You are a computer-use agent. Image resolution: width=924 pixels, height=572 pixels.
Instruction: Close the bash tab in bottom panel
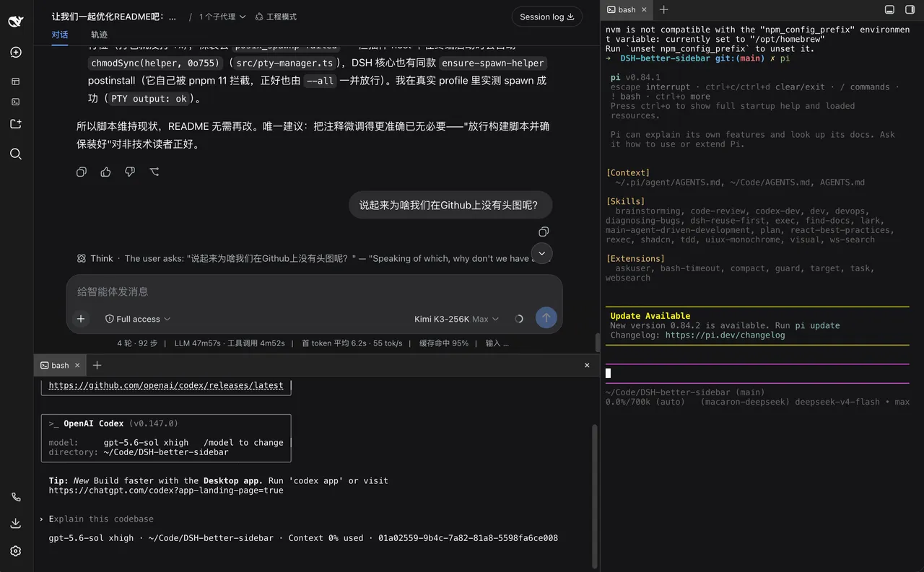point(78,366)
